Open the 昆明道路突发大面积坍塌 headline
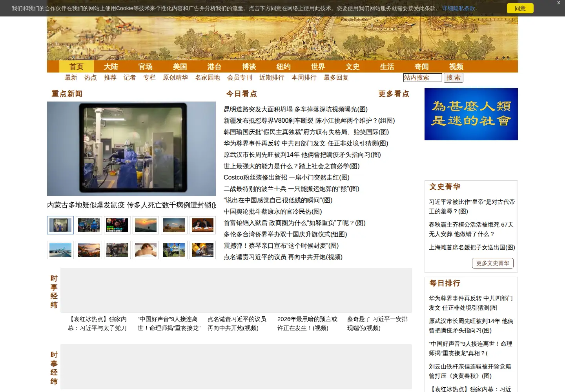This screenshot has width=565, height=392. point(295,109)
